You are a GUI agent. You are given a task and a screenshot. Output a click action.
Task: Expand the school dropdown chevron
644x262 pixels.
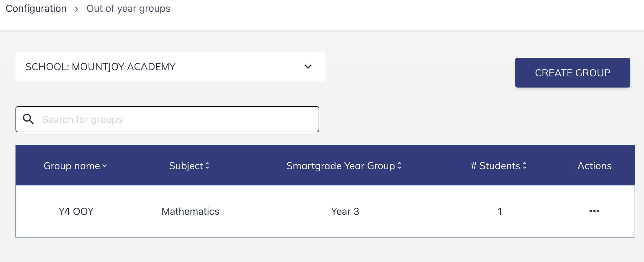[x=308, y=66]
